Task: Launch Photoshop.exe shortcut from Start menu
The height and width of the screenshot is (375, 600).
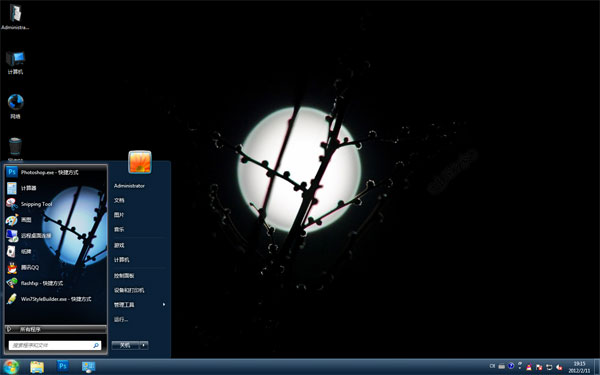Action: coord(55,172)
